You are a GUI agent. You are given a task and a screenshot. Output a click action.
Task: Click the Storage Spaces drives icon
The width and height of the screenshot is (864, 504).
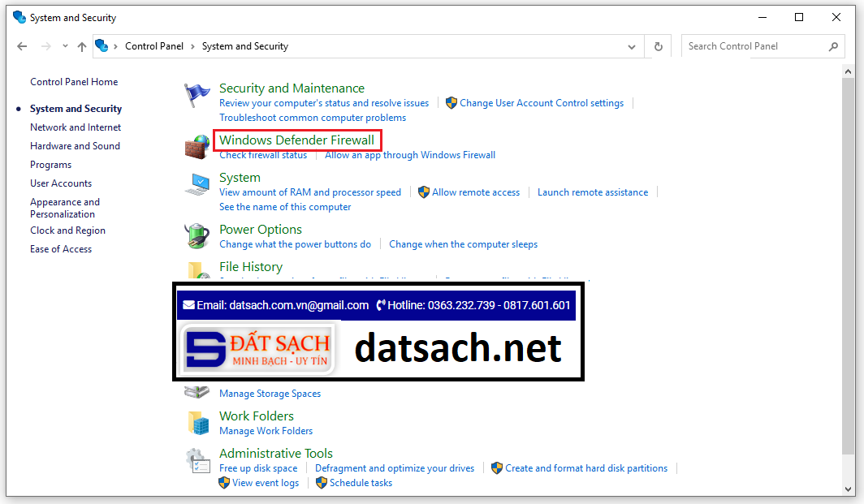(x=197, y=392)
